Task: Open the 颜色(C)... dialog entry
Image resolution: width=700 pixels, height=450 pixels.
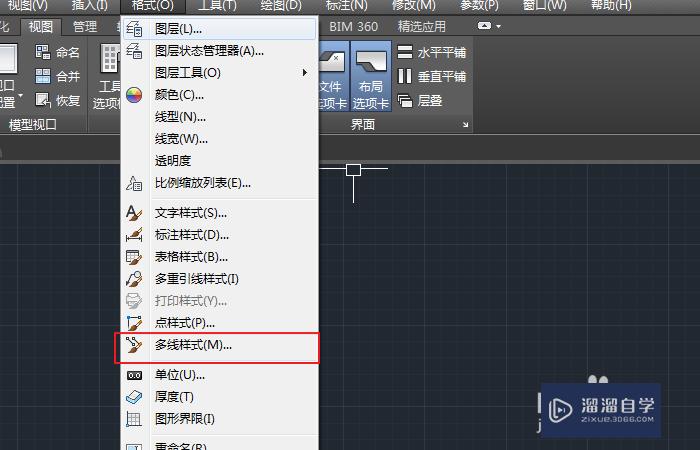Action: (x=219, y=95)
